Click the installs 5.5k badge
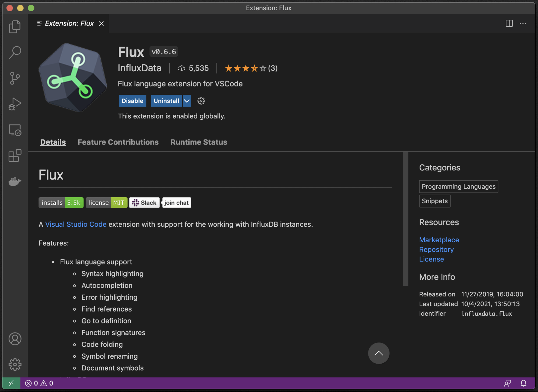 [x=61, y=202]
